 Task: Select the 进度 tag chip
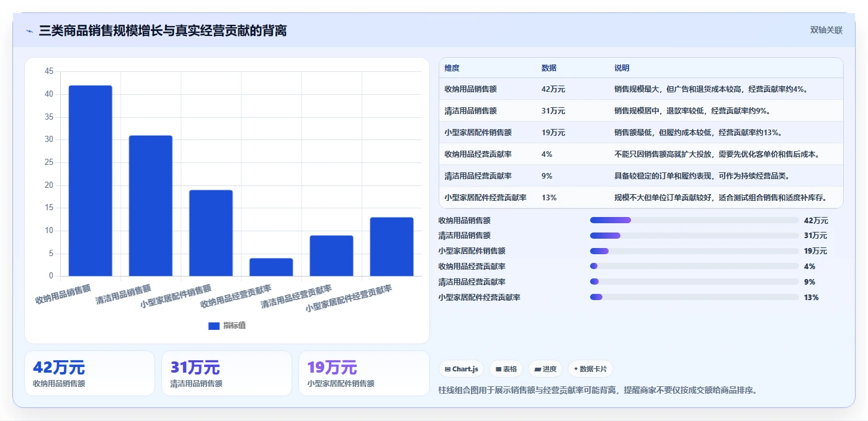click(x=545, y=369)
